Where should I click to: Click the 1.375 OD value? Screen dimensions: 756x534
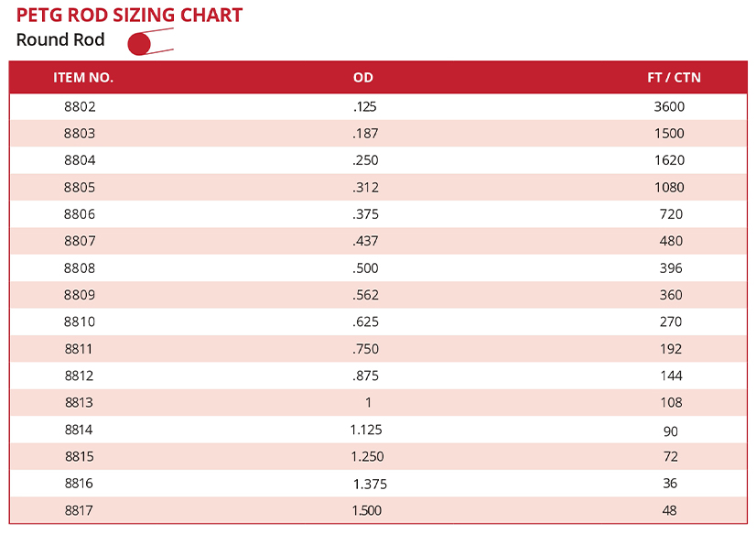(369, 484)
